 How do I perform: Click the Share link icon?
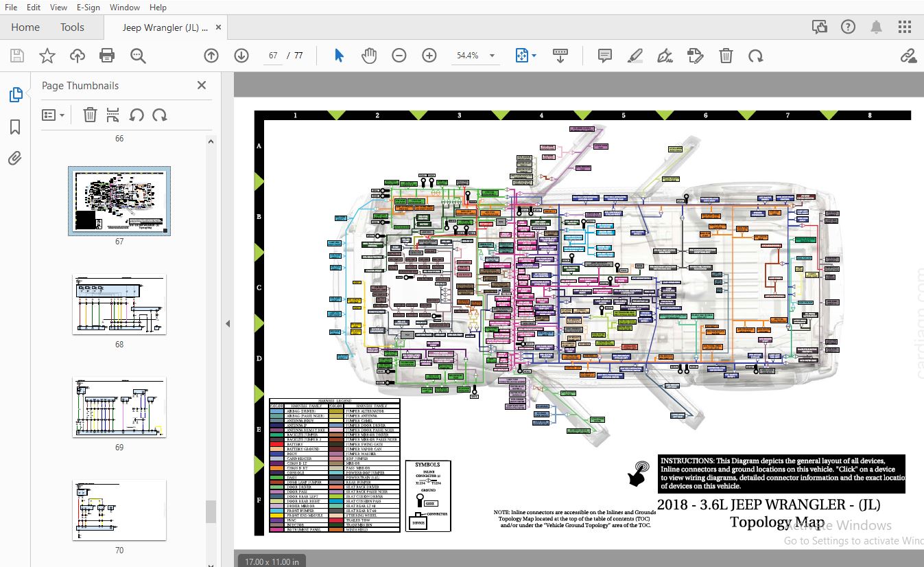tap(909, 56)
